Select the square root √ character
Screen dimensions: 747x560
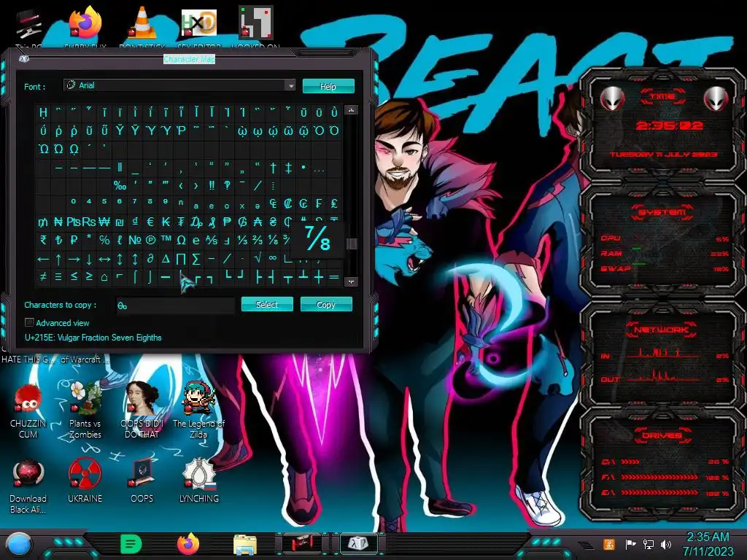[x=258, y=258]
